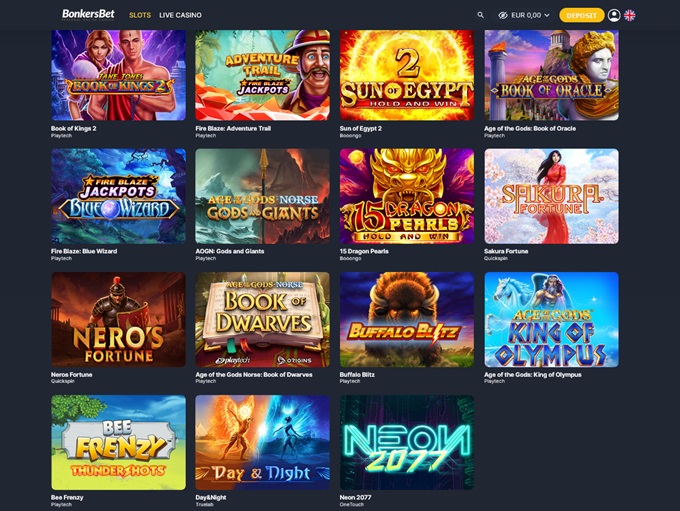Open the Day&Night game thumbnail
Viewport: 680px width, 511px height.
coord(262,442)
